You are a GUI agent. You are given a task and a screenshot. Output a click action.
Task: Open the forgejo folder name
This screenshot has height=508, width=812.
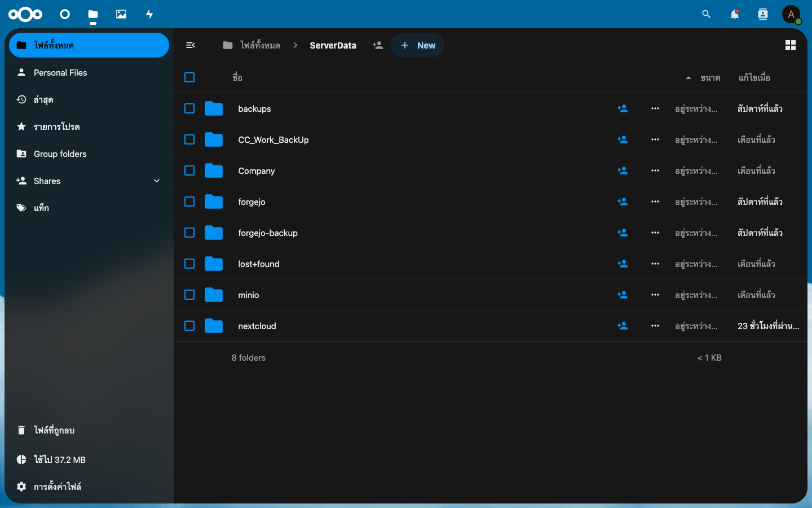(251, 202)
